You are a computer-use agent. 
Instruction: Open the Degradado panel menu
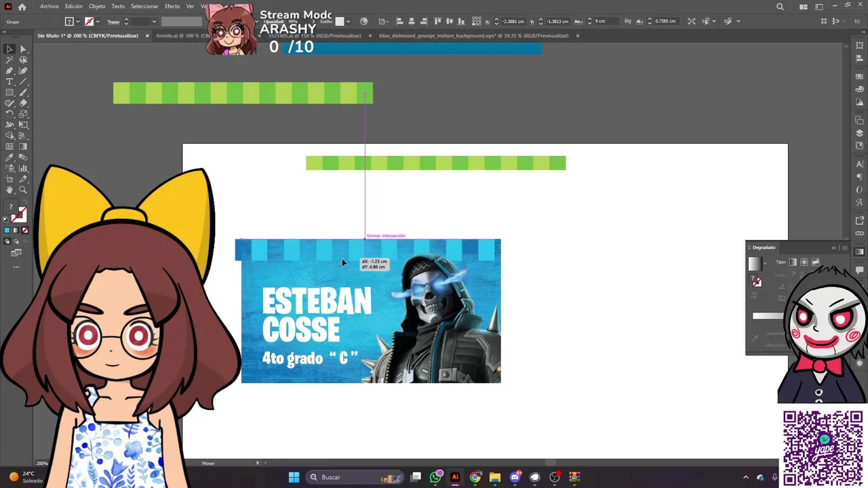click(844, 247)
